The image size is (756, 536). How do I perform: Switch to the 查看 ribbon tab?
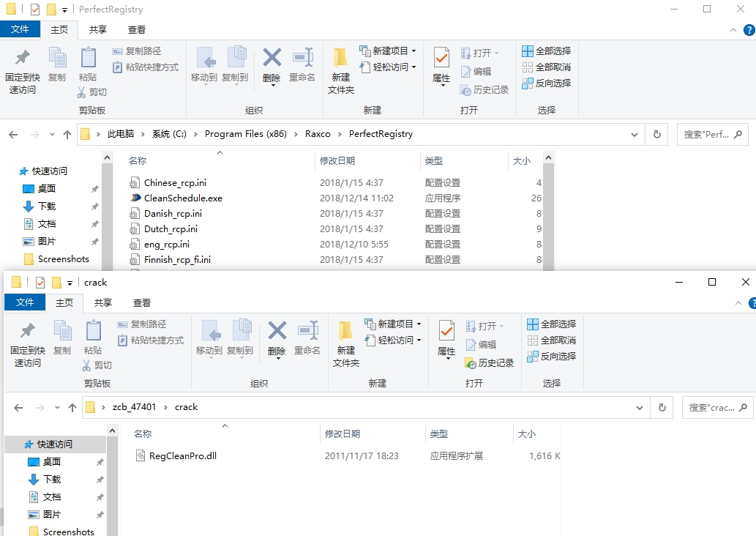[x=143, y=302]
